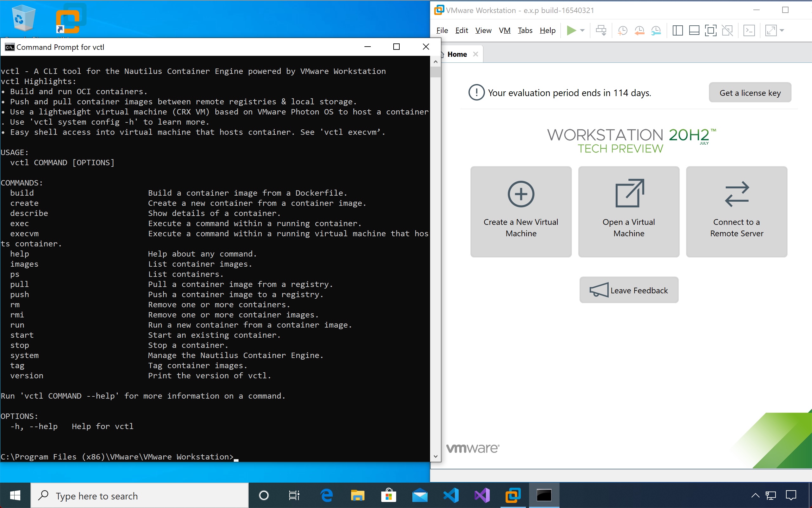Click the VMware Workstation Play button

click(x=570, y=30)
